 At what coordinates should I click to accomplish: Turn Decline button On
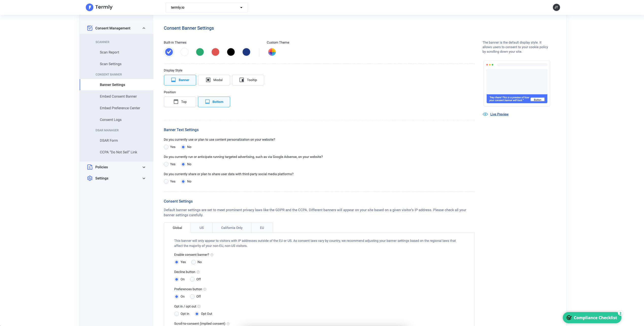pos(177,279)
